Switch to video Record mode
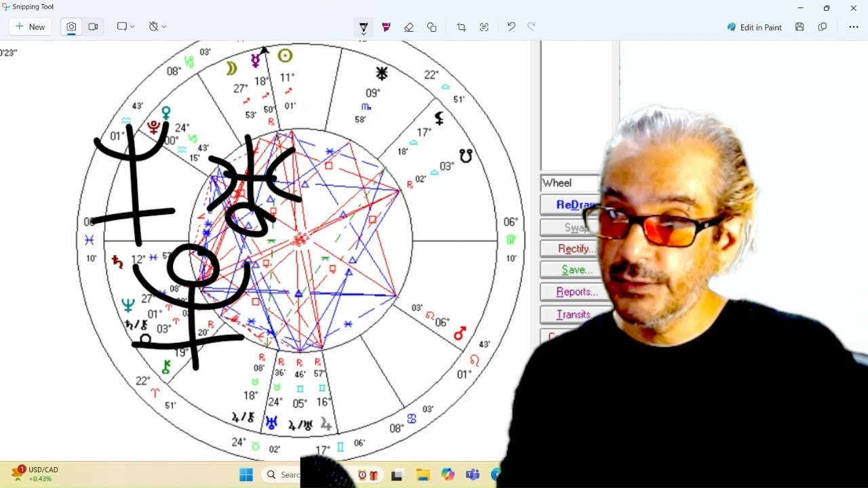The width and height of the screenshot is (868, 488). [93, 27]
